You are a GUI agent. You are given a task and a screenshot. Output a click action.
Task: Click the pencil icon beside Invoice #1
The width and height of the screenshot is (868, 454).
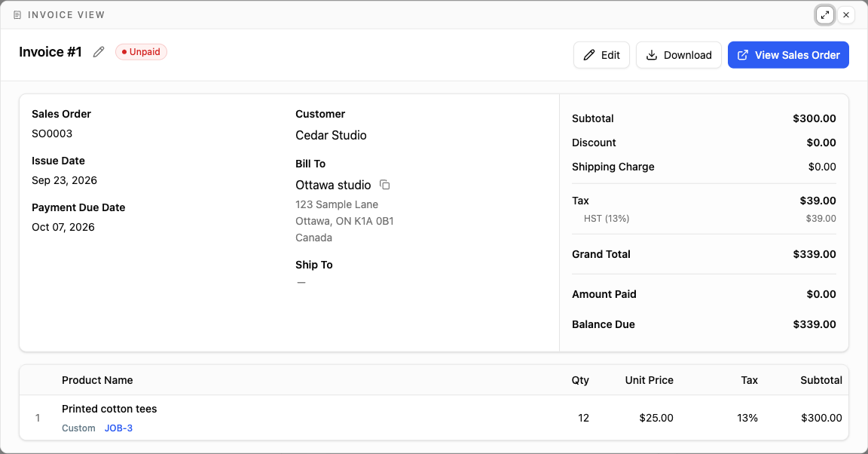[x=99, y=52]
